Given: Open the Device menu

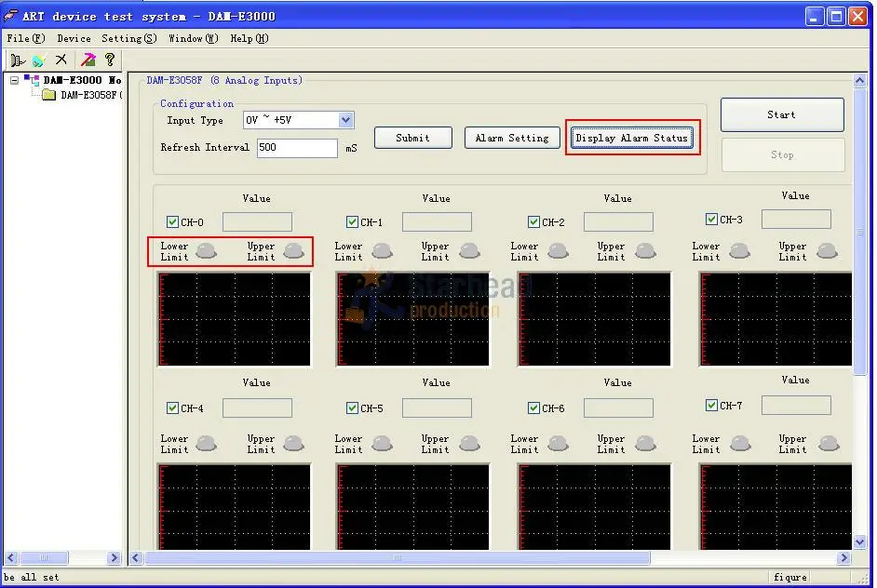Looking at the screenshot, I should pos(74,38).
